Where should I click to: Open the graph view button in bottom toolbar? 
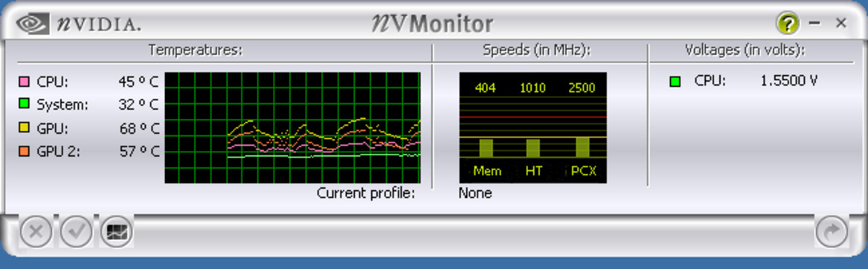[x=116, y=231]
